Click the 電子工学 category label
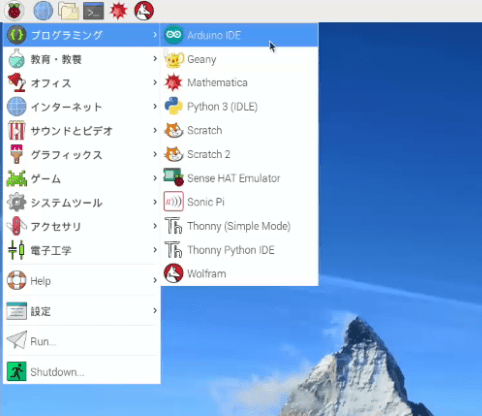The height and width of the screenshot is (416, 482). tap(51, 250)
